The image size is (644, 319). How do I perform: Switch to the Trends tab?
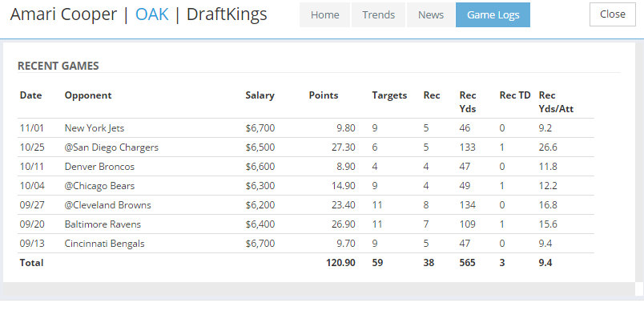(378, 14)
